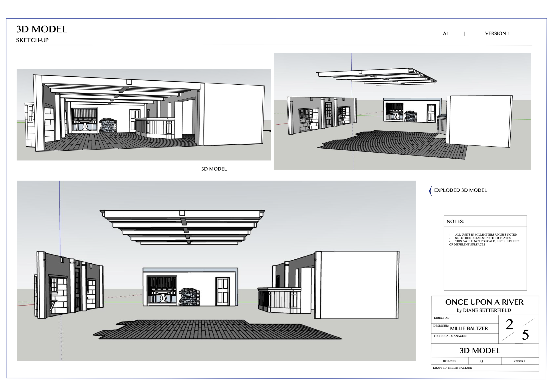Image resolution: width=555 pixels, height=392 pixels.
Task: Click 'SEE OTHER DETAILS ON OTHER PLATES' note
Action: [483, 238]
